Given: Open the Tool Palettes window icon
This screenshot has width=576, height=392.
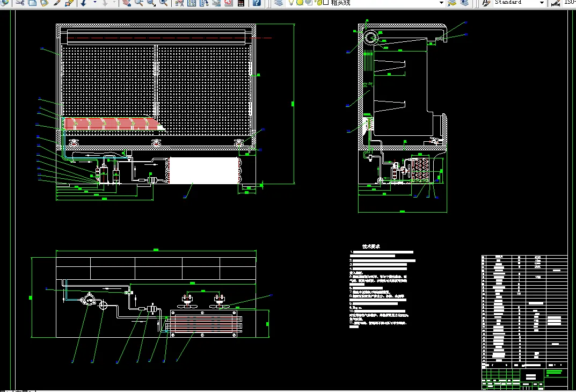Looking at the screenshot, I should click(x=204, y=2).
